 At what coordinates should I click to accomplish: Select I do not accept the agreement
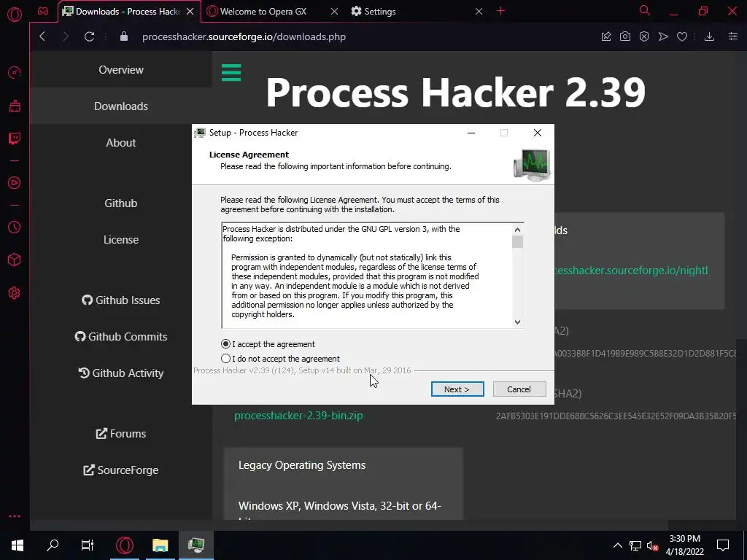click(281, 359)
